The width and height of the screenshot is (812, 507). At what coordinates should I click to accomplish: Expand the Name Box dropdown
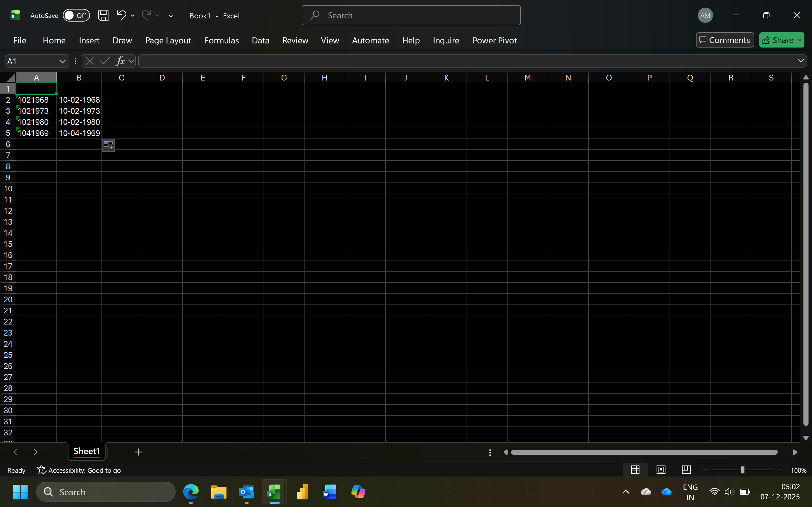pyautogui.click(x=62, y=61)
